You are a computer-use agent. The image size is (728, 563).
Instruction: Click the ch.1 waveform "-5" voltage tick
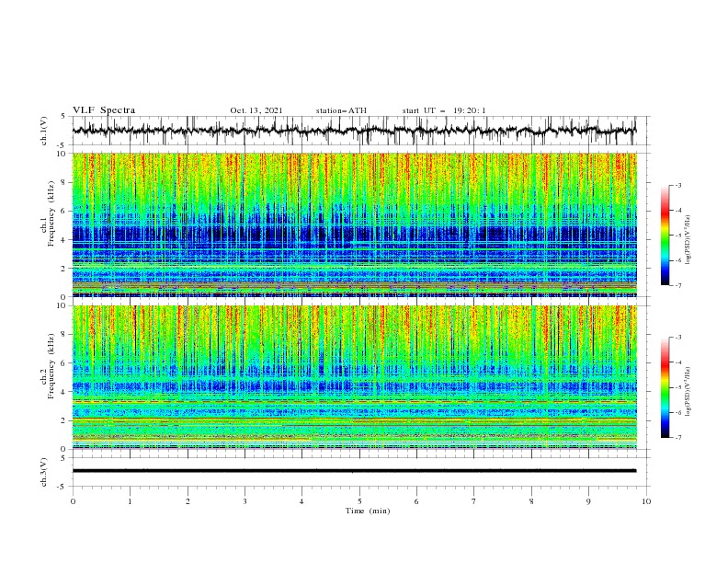(63, 145)
